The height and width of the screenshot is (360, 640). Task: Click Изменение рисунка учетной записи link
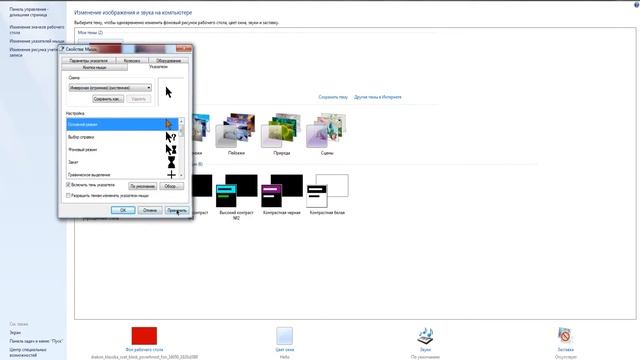click(33, 52)
